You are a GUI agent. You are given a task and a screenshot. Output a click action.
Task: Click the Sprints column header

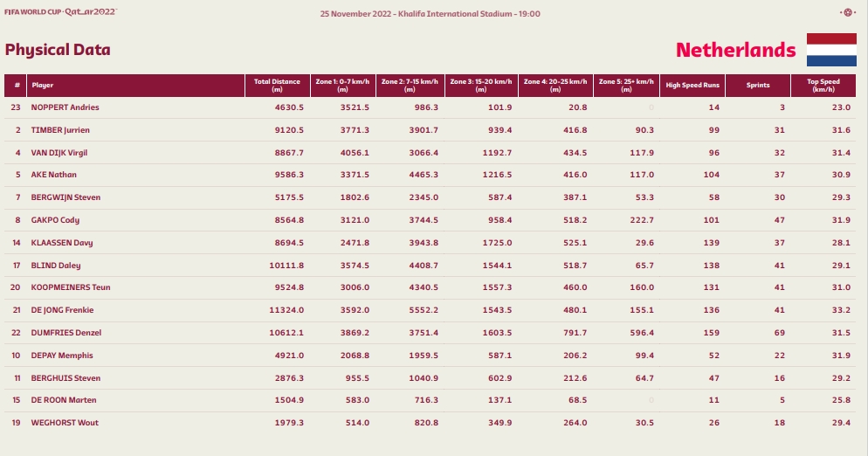(x=758, y=86)
